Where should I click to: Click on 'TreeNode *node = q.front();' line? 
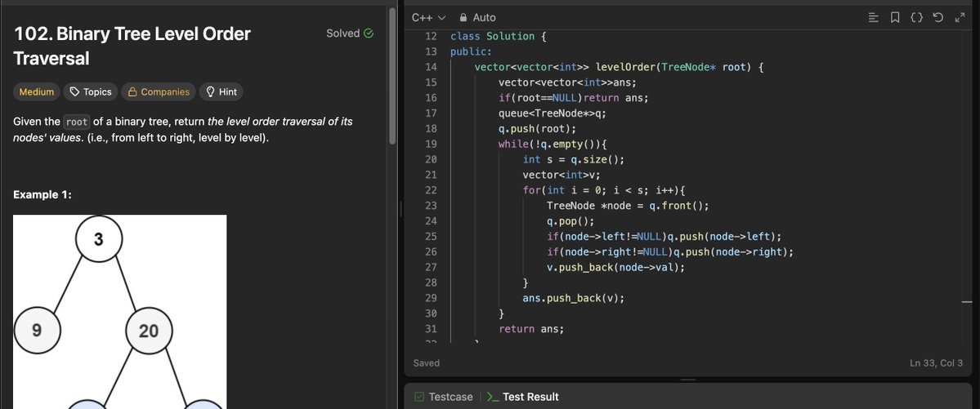(x=628, y=206)
